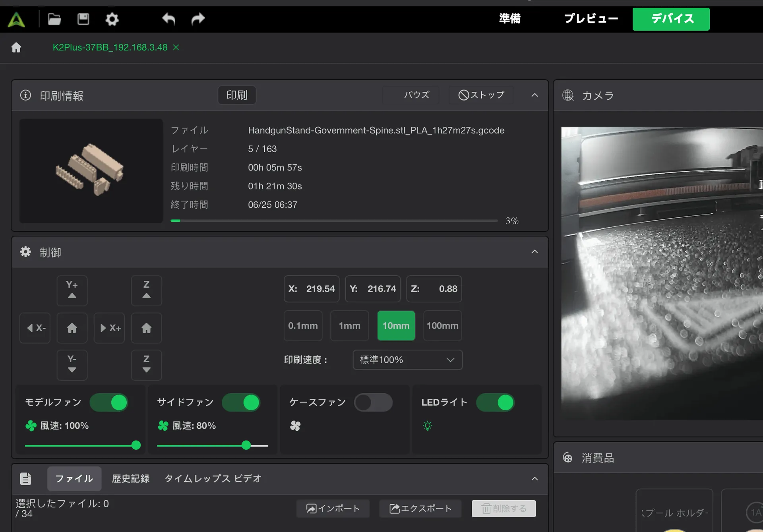Image resolution: width=763 pixels, height=532 pixels.
Task: Open settings via the gear icon
Action: (x=112, y=19)
